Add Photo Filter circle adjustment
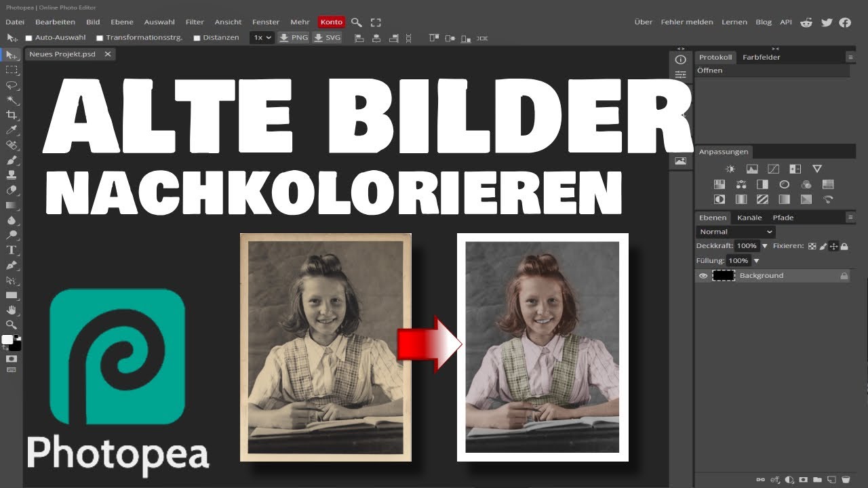 pos(784,184)
